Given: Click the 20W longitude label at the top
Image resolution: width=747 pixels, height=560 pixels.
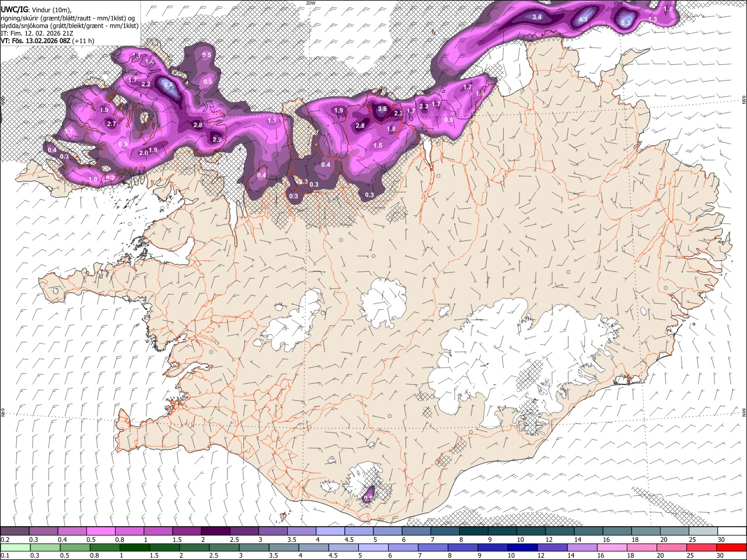Looking at the screenshot, I should point(310,3).
